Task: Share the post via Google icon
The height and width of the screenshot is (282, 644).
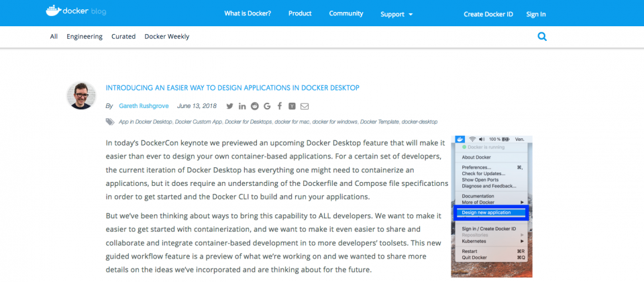Action: point(267,106)
